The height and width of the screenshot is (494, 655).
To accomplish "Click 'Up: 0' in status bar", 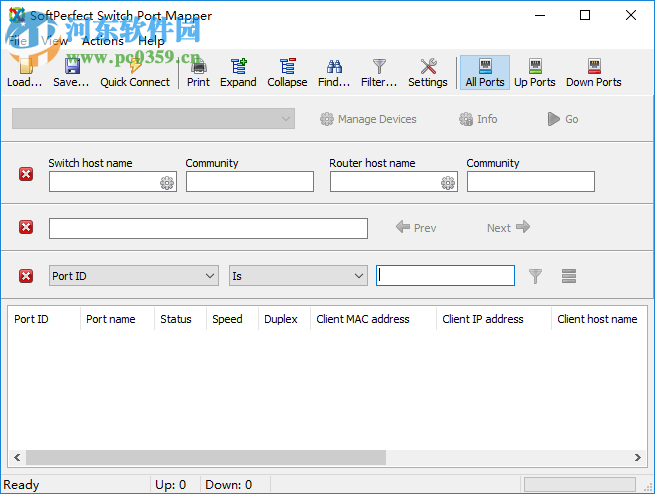I will (170, 484).
